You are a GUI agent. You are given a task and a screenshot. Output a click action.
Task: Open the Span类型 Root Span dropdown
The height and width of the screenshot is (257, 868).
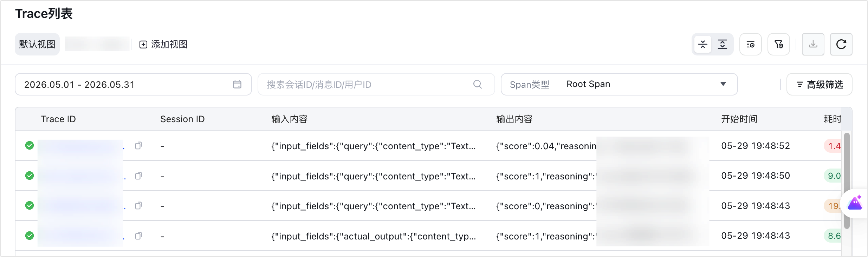[x=619, y=84]
